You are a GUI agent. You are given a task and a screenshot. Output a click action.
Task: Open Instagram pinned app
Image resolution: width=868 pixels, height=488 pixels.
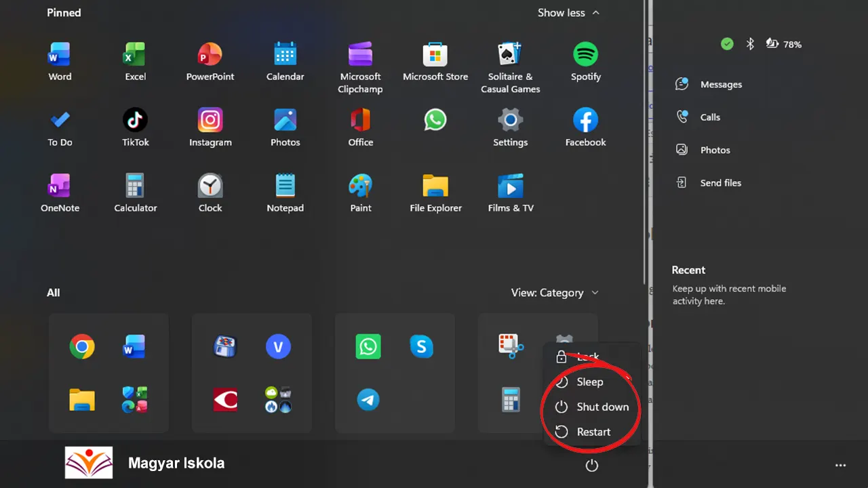pyautogui.click(x=210, y=127)
